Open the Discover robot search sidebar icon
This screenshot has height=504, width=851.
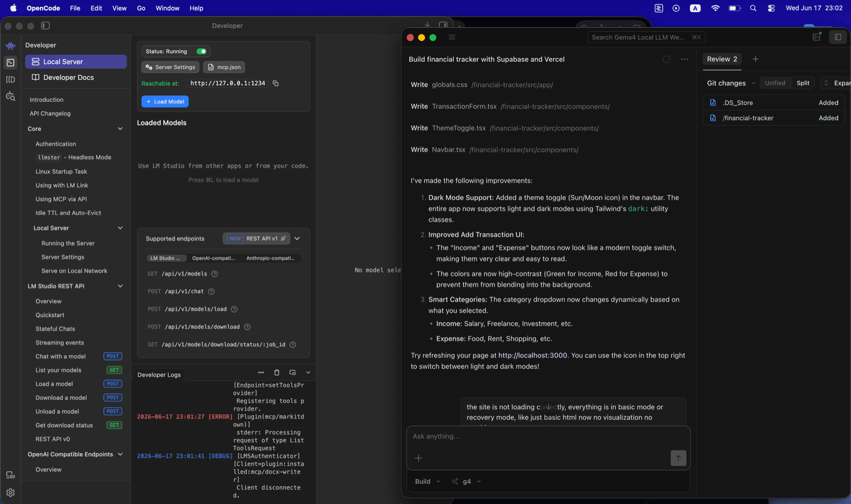pos(10,96)
